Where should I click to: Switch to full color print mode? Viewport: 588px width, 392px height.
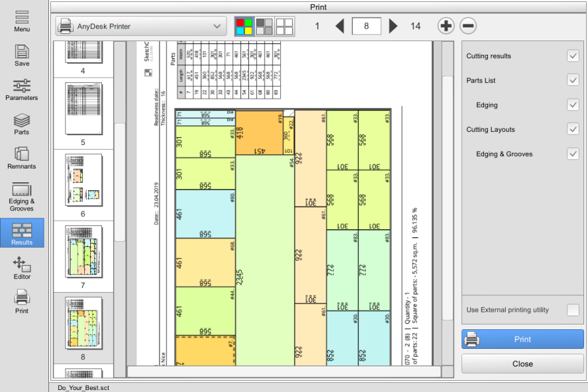tap(244, 26)
